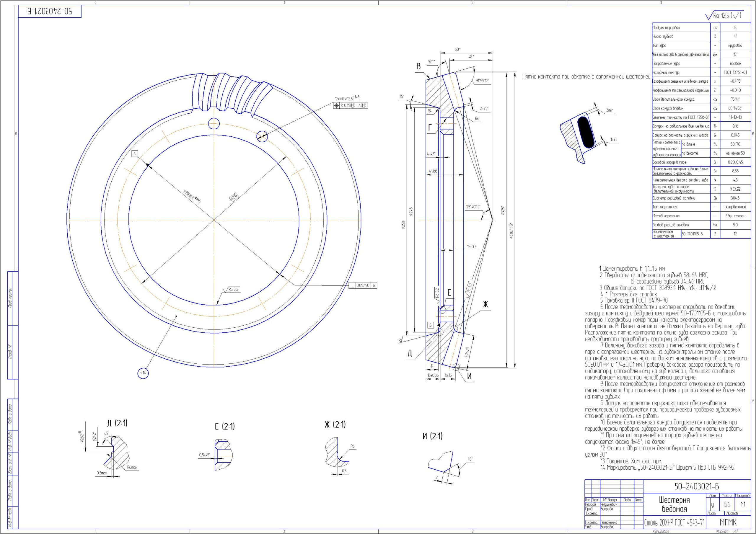Select material text "Сталь 20ХНР ГОСТ 4543-71"
The image size is (756, 534).
pyautogui.click(x=674, y=522)
